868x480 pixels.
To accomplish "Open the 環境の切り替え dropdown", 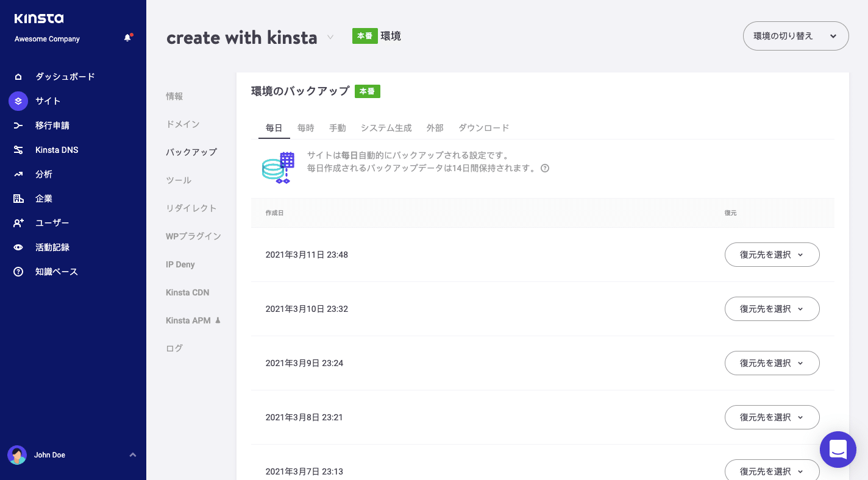I will click(x=795, y=36).
